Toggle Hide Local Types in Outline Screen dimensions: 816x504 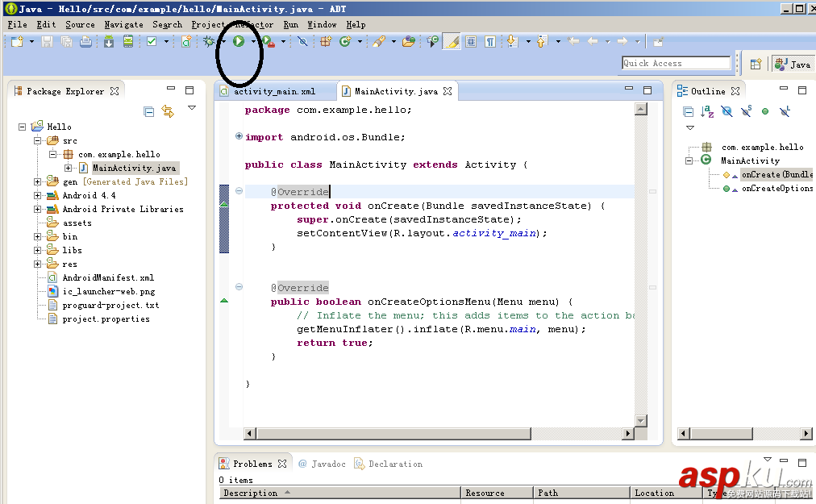click(x=785, y=111)
